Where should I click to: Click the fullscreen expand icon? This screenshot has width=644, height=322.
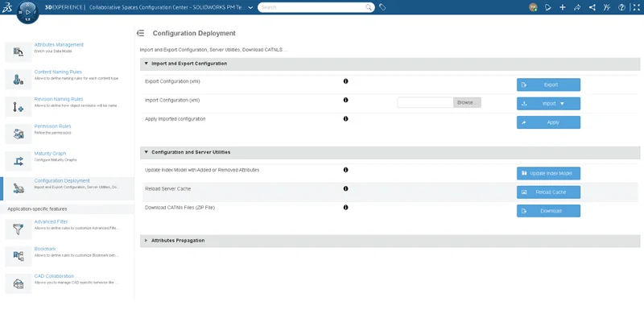[x=636, y=7]
